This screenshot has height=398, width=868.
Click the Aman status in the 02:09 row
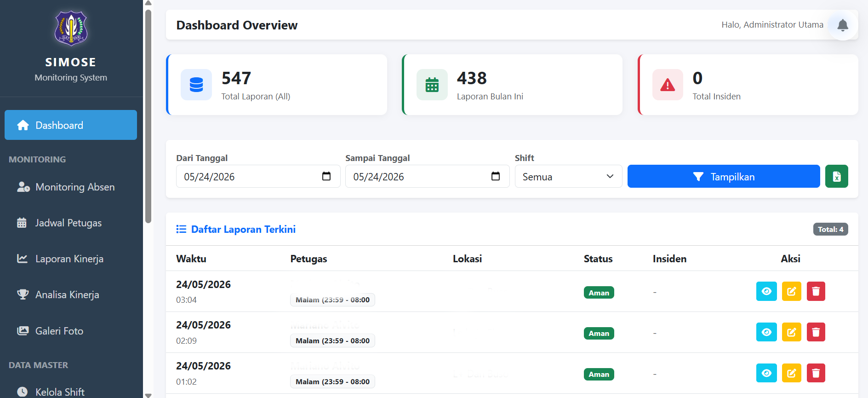click(x=599, y=333)
